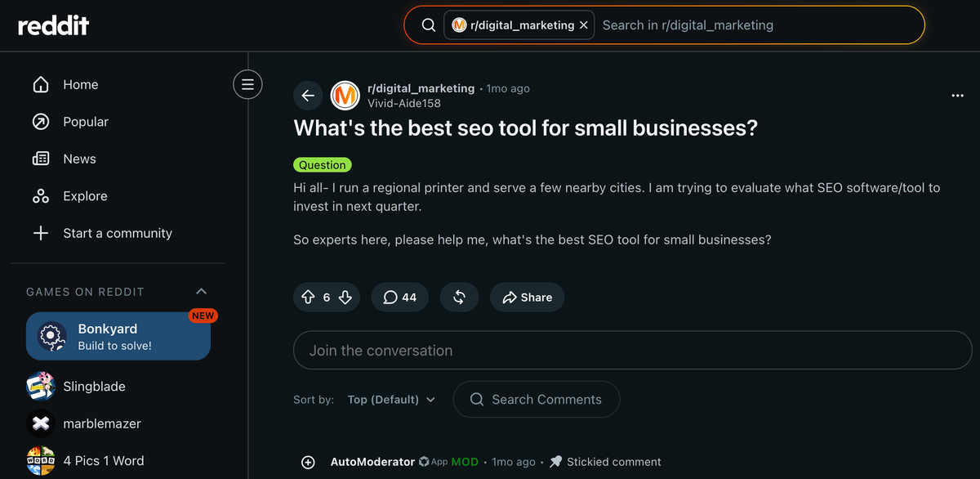Collapse the Games on Reddit section
Image resolution: width=980 pixels, height=479 pixels.
(x=202, y=292)
